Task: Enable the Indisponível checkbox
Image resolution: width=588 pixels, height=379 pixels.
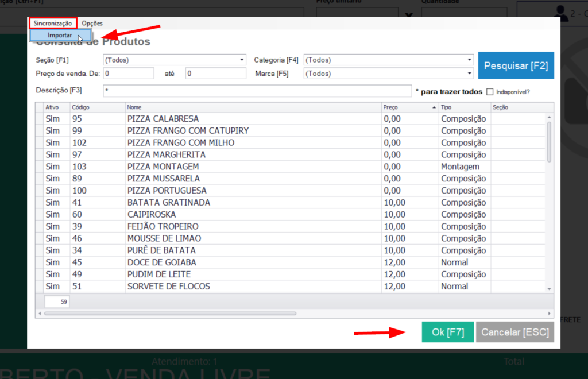Action: 490,92
